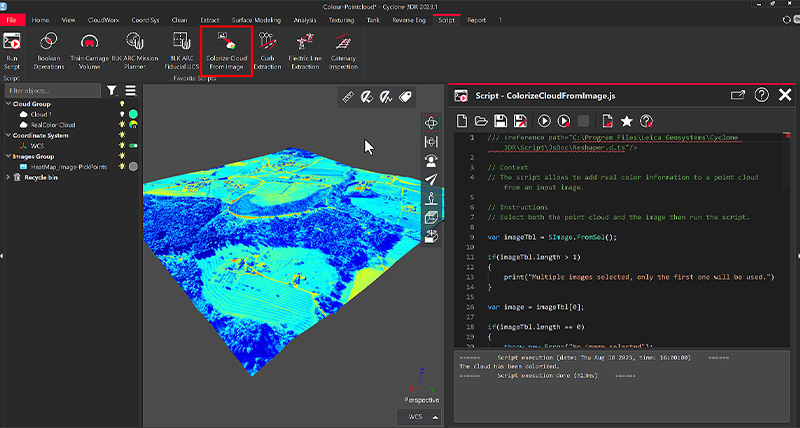Screen dimensions: 800x428
Task: Run the script with play button
Action: (x=544, y=121)
